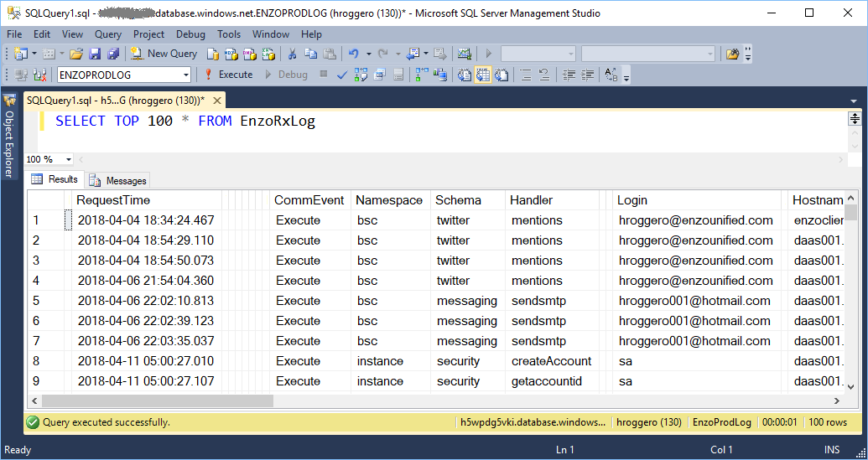
Task: Open the 100 % zoom dropdown
Action: (x=68, y=159)
